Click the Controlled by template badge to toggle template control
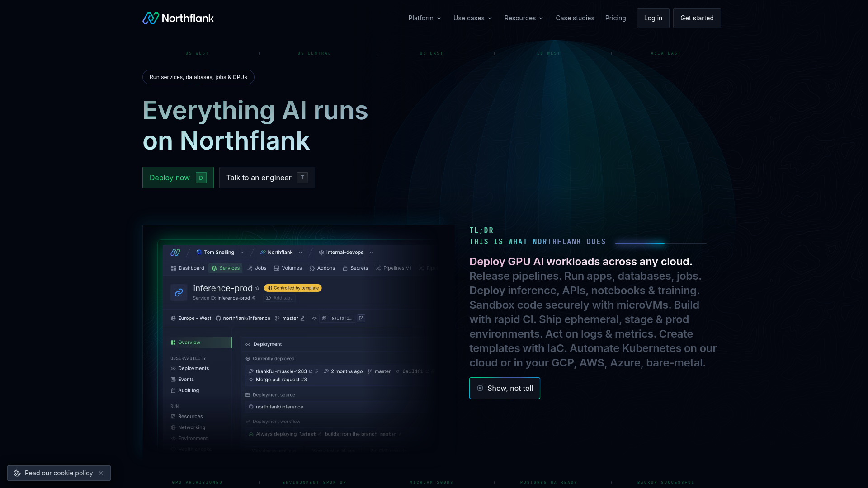The image size is (868, 488). click(x=292, y=288)
